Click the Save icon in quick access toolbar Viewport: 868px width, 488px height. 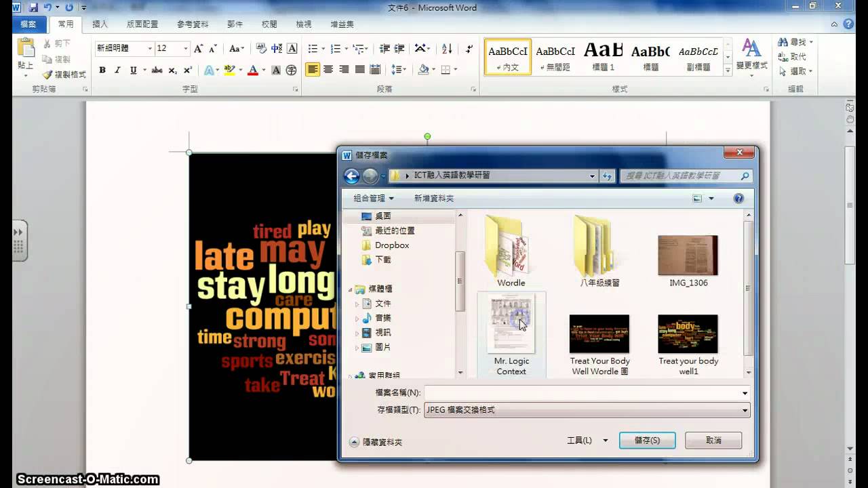click(33, 7)
